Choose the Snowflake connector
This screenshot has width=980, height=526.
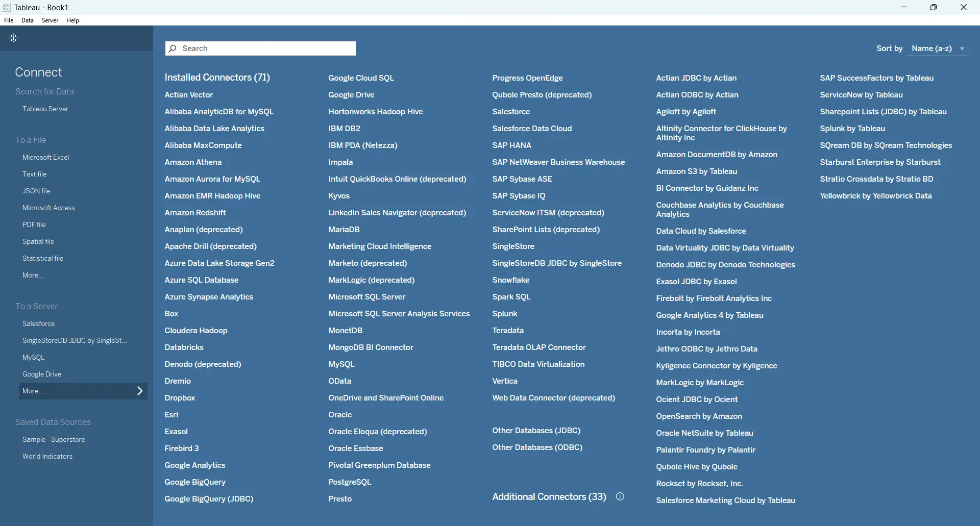[x=510, y=280]
